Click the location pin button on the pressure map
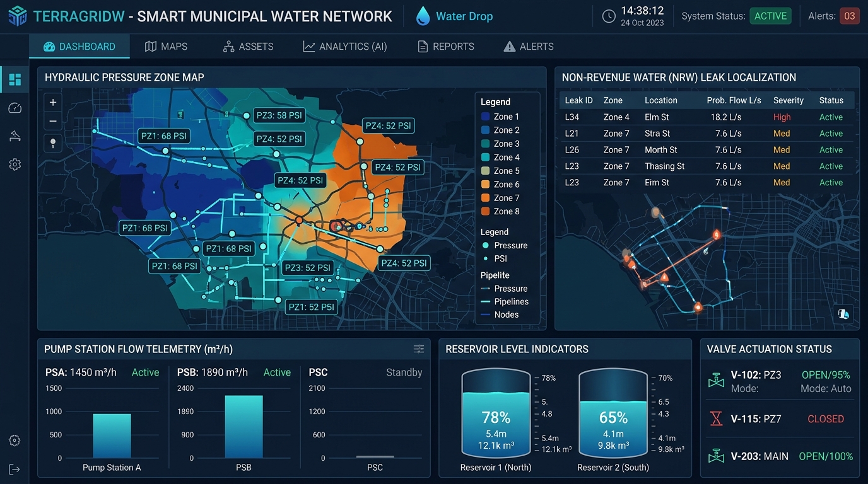868x484 pixels. coord(53,143)
